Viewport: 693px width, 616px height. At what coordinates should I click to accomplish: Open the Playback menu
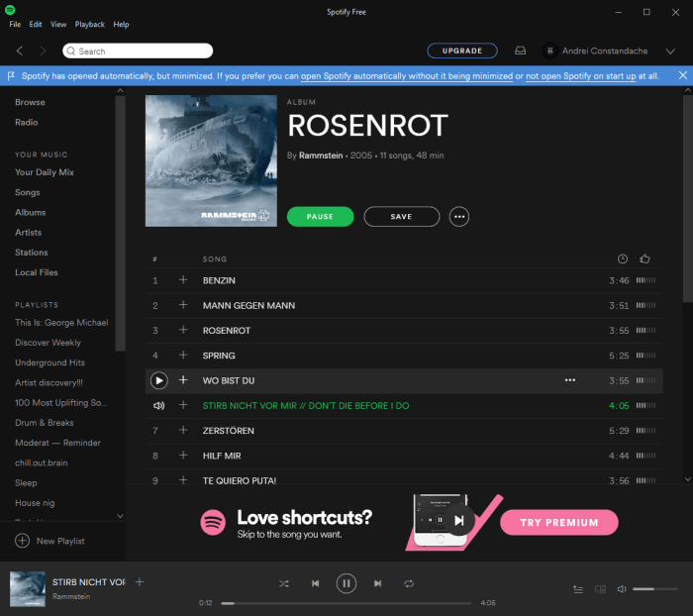pos(90,25)
